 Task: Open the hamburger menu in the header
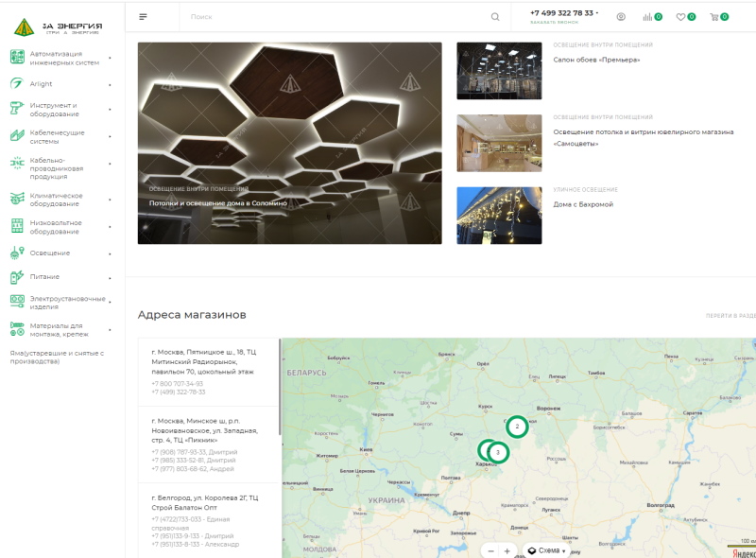point(143,17)
